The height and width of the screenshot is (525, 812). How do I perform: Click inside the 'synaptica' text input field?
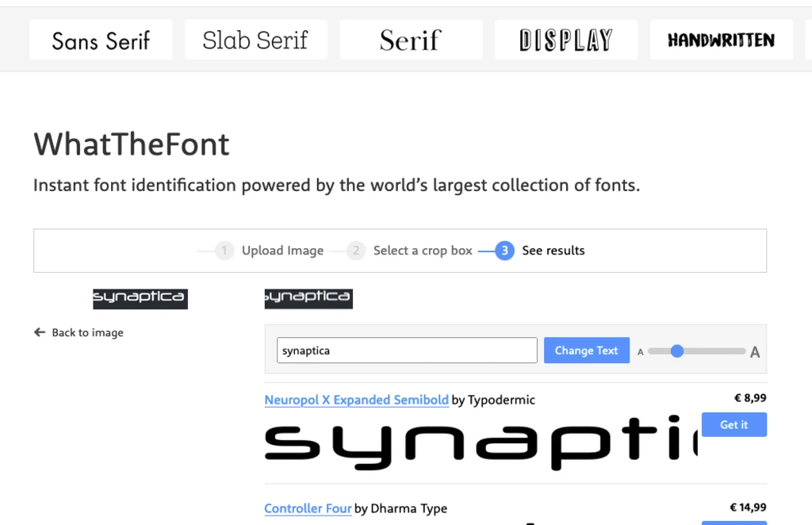[407, 350]
